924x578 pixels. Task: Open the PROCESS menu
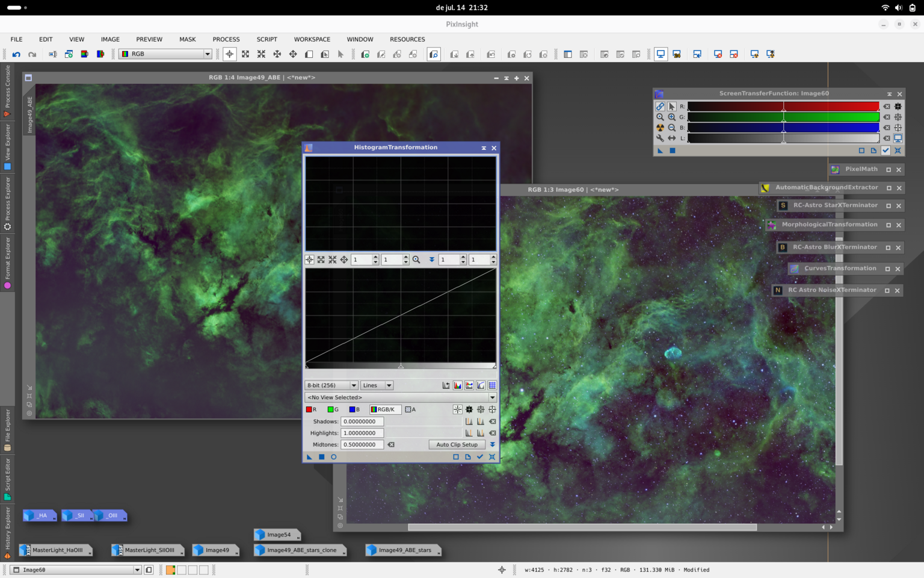[x=226, y=39]
